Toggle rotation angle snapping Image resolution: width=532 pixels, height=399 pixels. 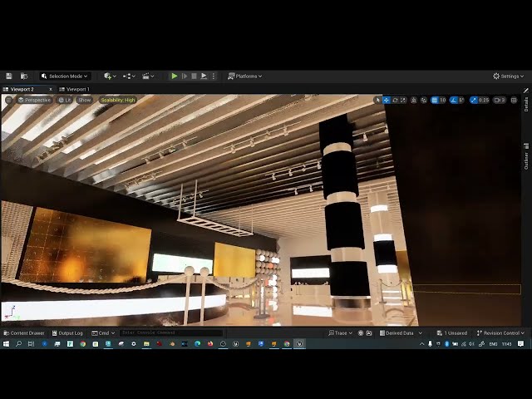[454, 100]
